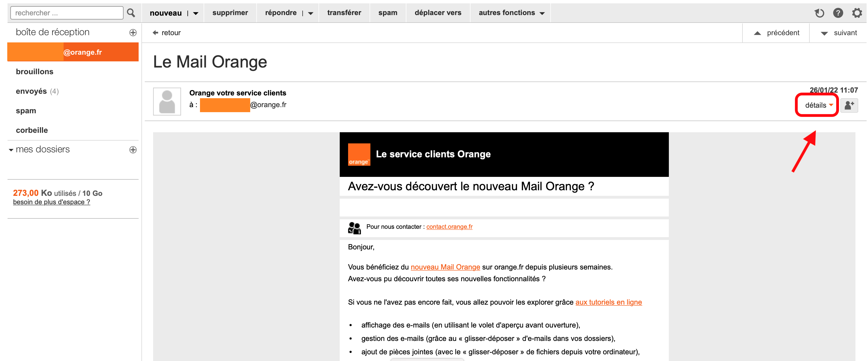868x361 pixels.
Task: Open nouveau Mail Orange link
Action: 445,267
